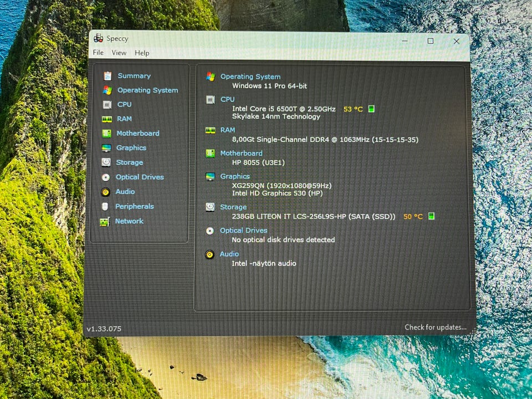Select Storage in the sidebar list

(x=129, y=162)
